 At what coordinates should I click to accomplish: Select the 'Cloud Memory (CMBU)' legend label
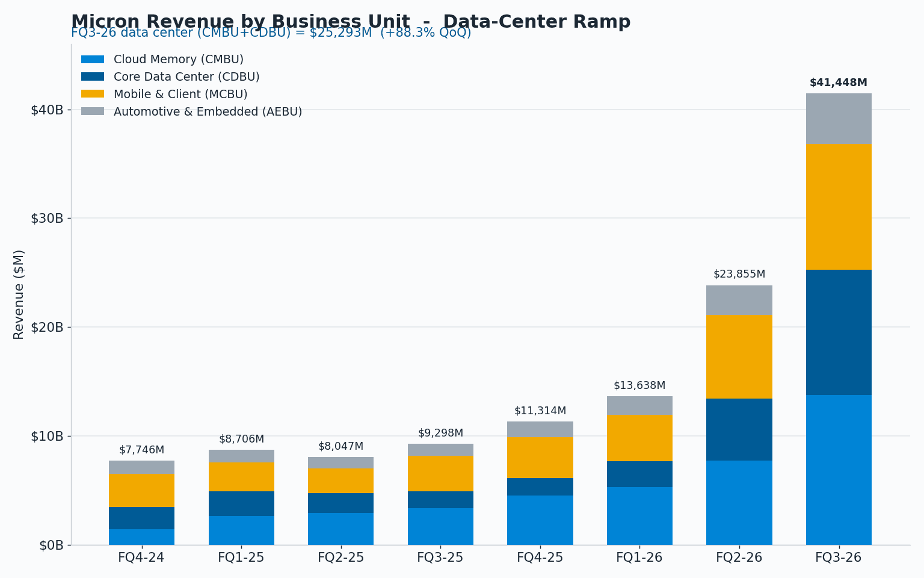pyautogui.click(x=179, y=60)
